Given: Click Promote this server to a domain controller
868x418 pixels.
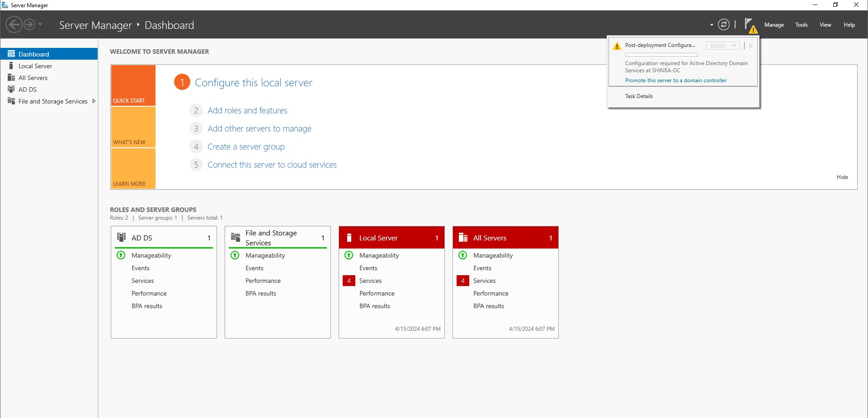Looking at the screenshot, I should pos(675,80).
